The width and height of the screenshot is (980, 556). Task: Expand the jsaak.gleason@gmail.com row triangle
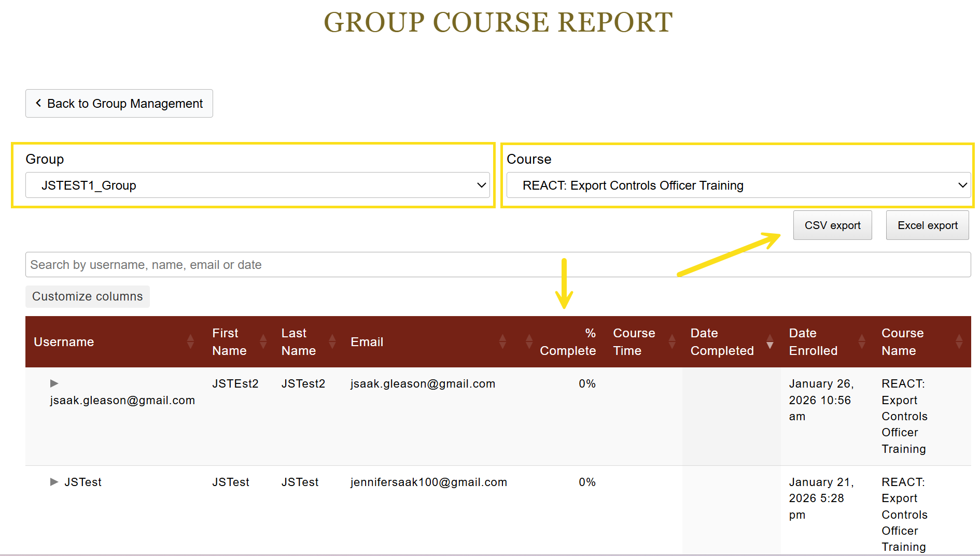[x=54, y=383]
